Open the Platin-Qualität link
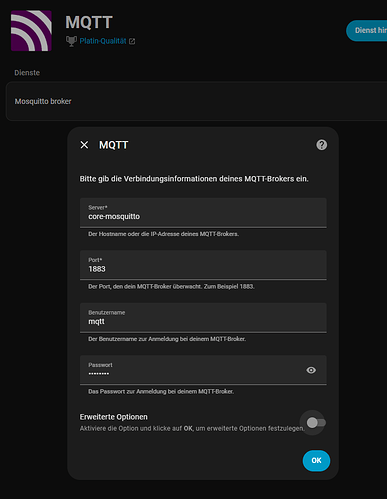The height and width of the screenshot is (499, 387). [x=103, y=41]
